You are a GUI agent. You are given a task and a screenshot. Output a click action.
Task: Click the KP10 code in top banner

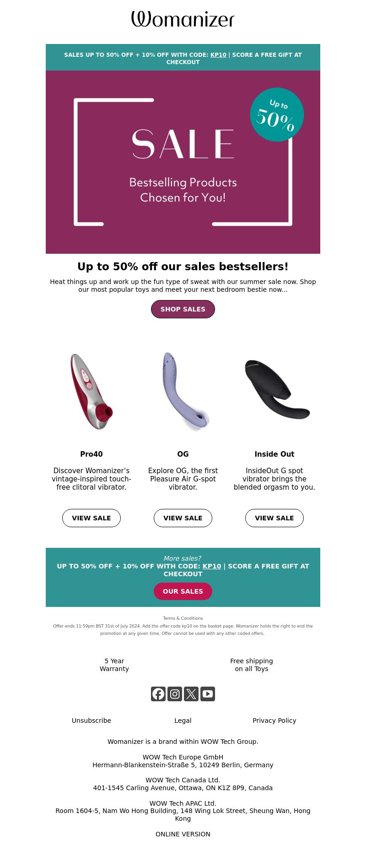tap(218, 55)
